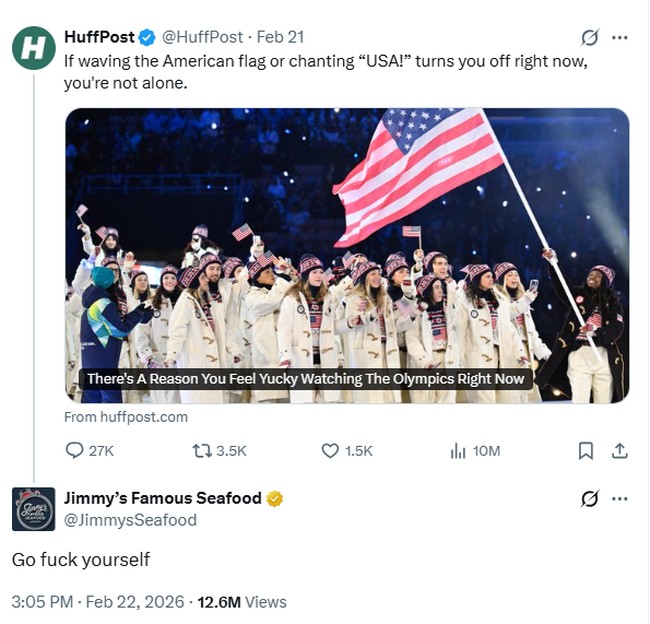Image resolution: width=650 pixels, height=624 pixels.
Task: Open Jimmy's Famous Seafood profile avatar
Action: [x=33, y=509]
